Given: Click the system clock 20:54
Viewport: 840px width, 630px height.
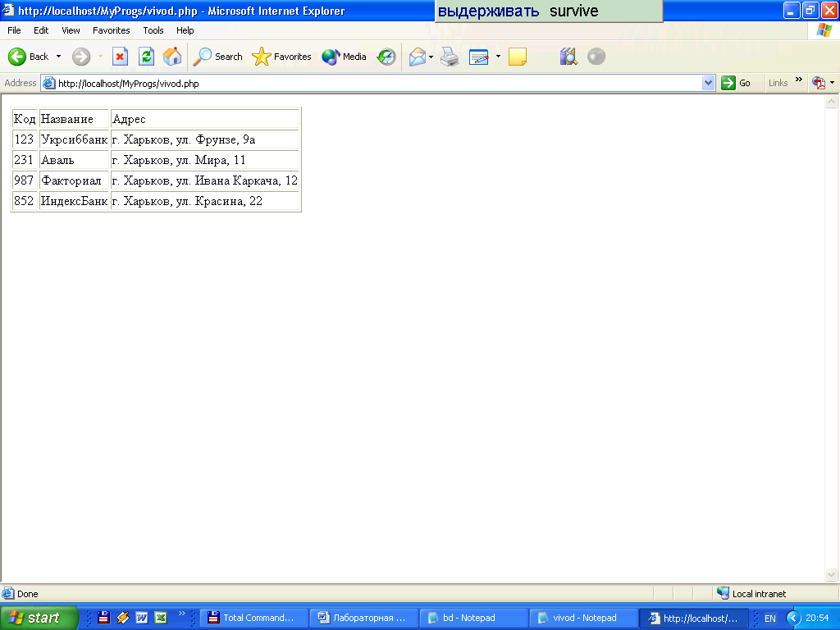Looking at the screenshot, I should tap(817, 618).
